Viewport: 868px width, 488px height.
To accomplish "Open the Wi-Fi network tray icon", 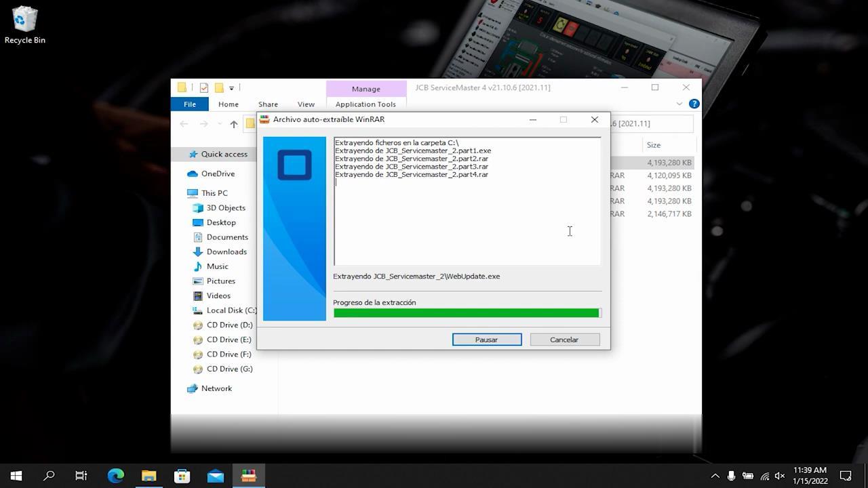I will click(x=765, y=476).
